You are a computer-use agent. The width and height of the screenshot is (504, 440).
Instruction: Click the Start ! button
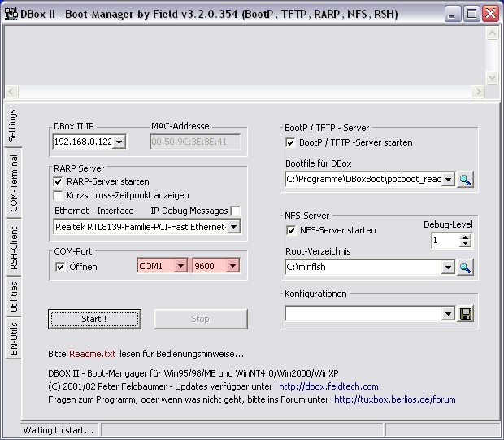94,319
